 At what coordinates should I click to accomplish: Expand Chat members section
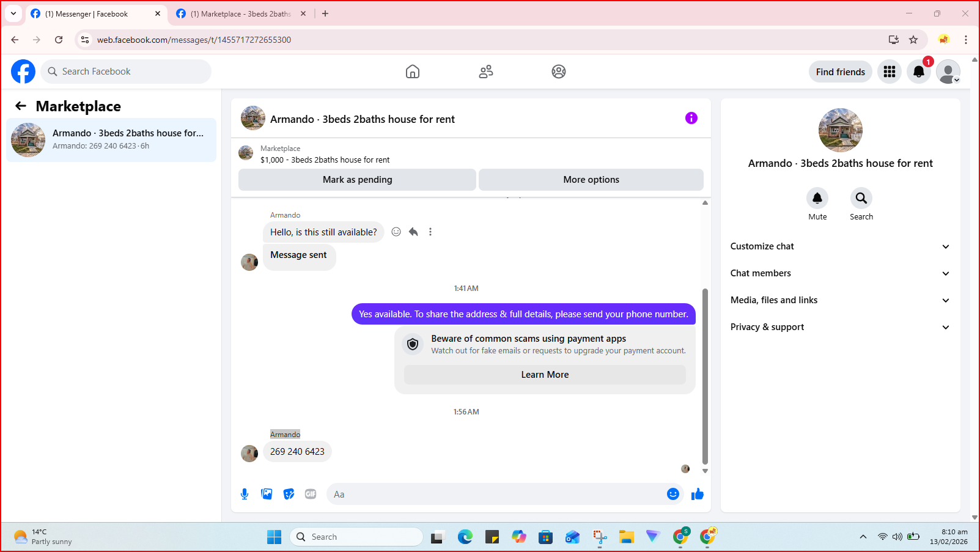pyautogui.click(x=840, y=273)
